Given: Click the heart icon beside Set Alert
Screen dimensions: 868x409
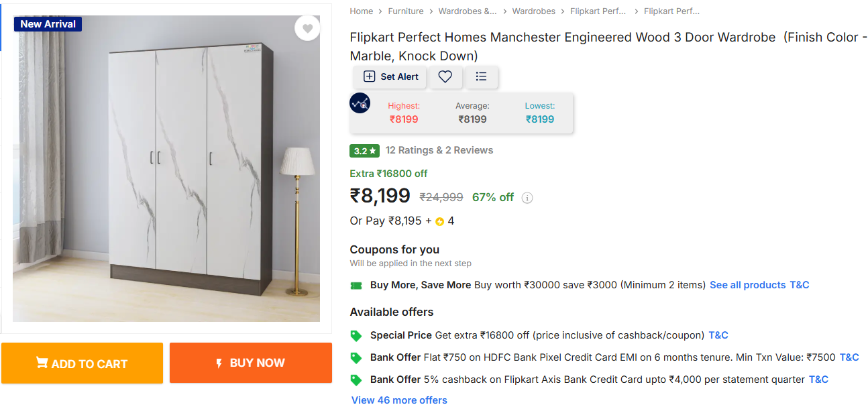Looking at the screenshot, I should point(445,76).
